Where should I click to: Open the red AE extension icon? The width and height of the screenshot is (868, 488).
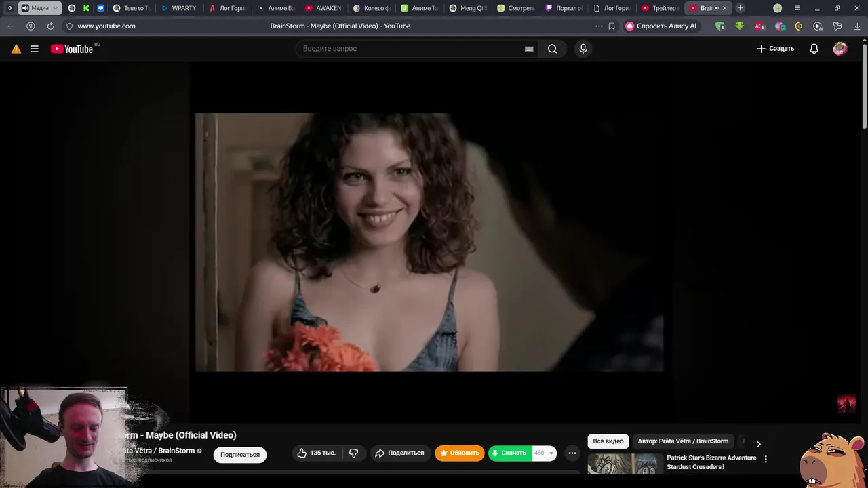click(759, 26)
